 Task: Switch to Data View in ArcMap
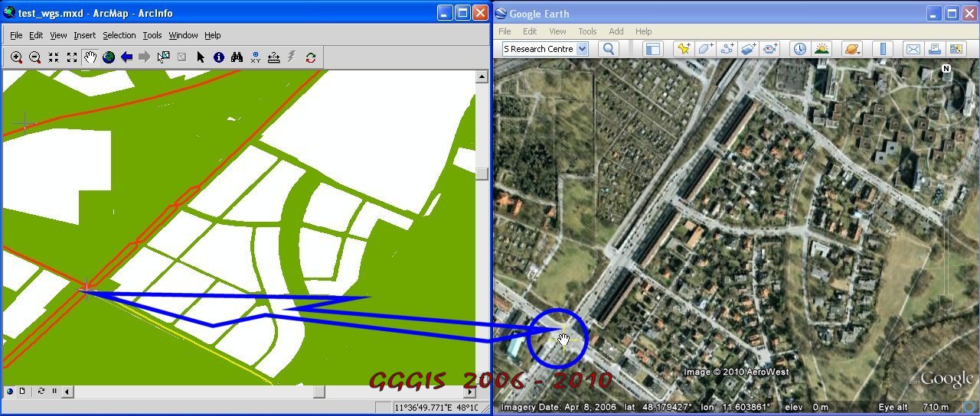(10, 392)
